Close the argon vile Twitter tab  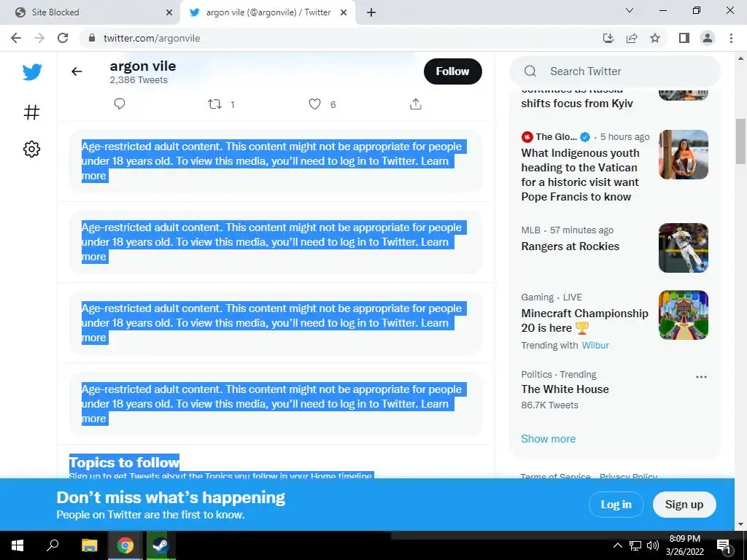coord(344,12)
